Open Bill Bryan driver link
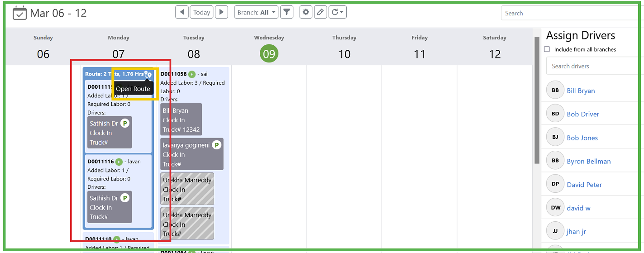 581,91
